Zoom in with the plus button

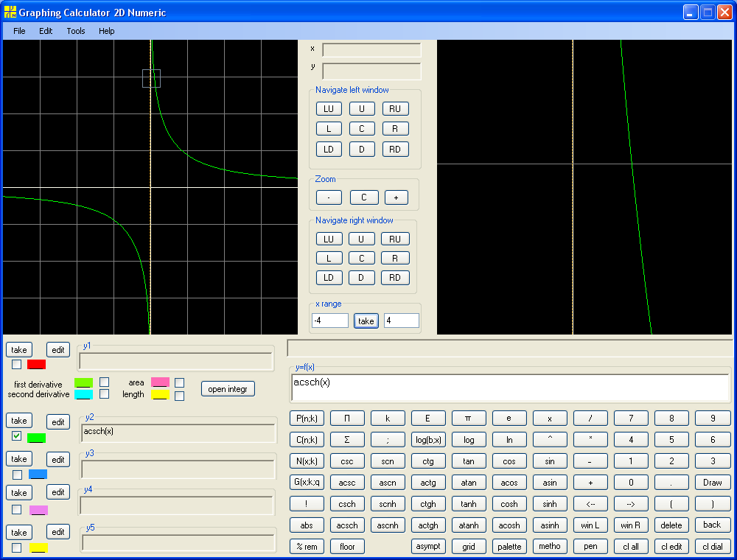[x=397, y=197]
